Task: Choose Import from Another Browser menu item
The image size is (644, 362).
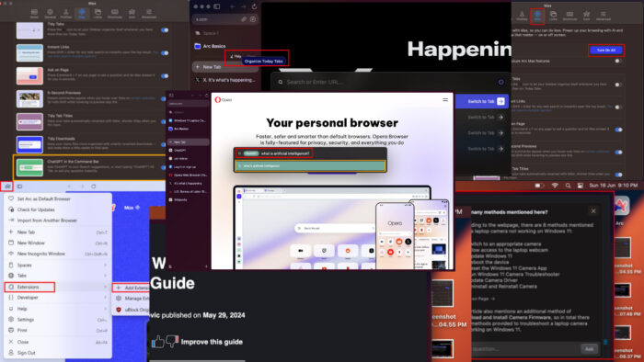Action: (x=57, y=221)
